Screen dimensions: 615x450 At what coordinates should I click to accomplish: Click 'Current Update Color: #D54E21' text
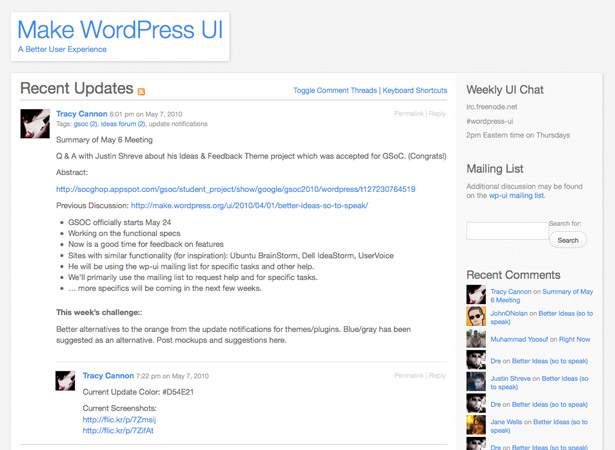tap(138, 392)
